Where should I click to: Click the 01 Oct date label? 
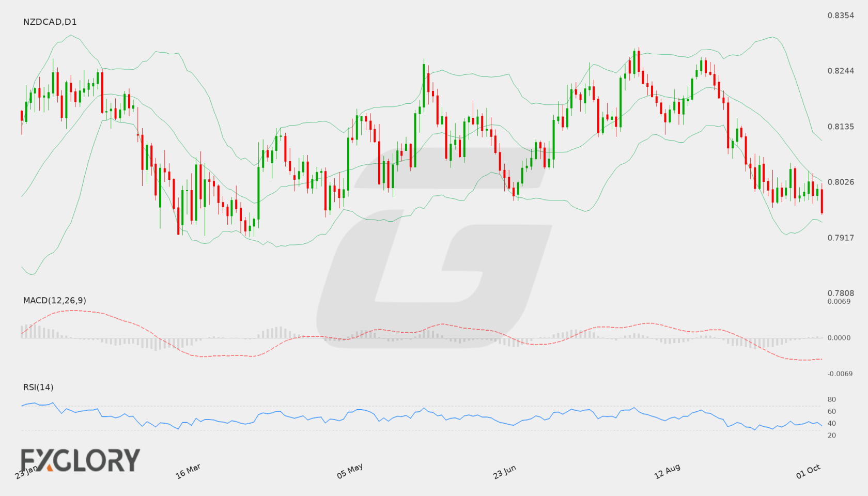coord(808,471)
